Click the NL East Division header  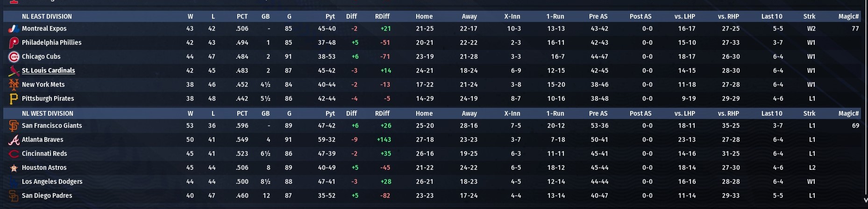click(x=47, y=16)
